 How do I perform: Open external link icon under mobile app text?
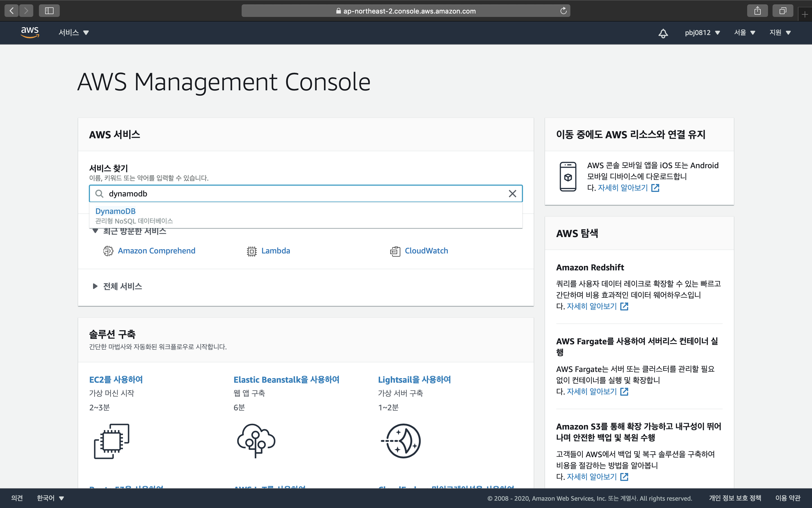655,188
